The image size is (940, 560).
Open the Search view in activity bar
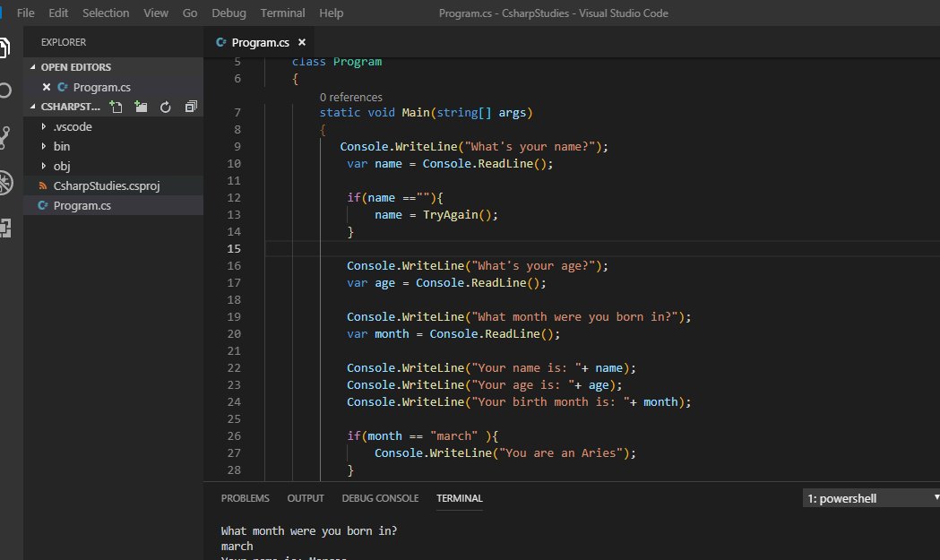pyautogui.click(x=5, y=90)
